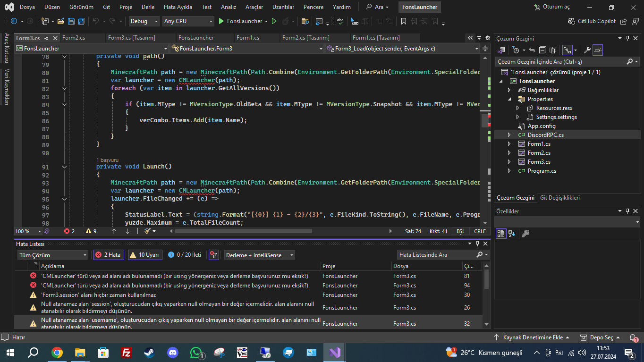The width and height of the screenshot is (644, 362).
Task: Open the Derleme + IntelliSense dropdown
Action: pos(259,255)
